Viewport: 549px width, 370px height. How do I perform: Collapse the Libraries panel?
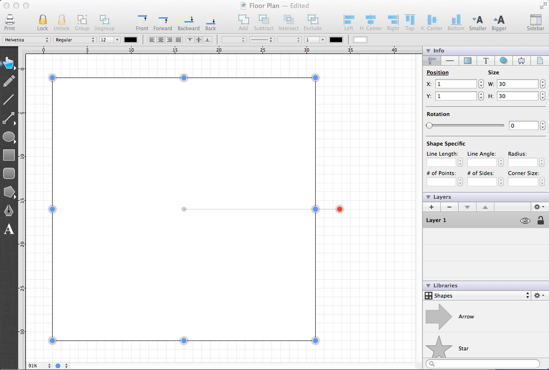pos(428,286)
